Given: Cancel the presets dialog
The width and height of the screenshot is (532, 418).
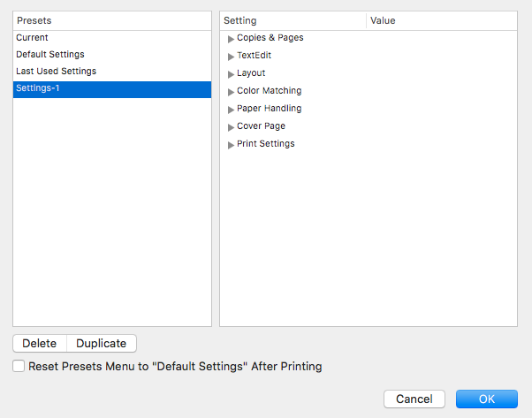Looking at the screenshot, I should pos(414,399).
